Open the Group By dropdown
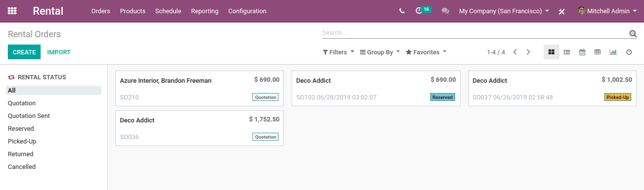Image resolution: width=644 pixels, height=190 pixels. coord(380,52)
